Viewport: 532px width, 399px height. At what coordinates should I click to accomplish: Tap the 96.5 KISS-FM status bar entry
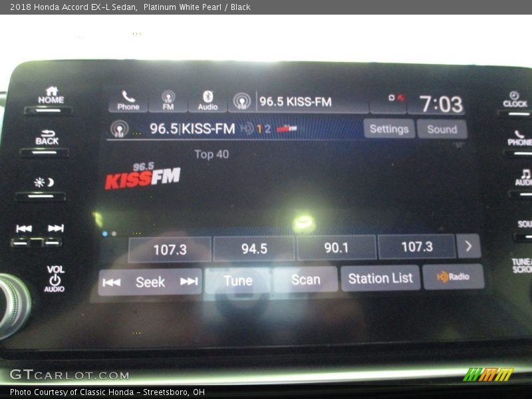(x=298, y=102)
